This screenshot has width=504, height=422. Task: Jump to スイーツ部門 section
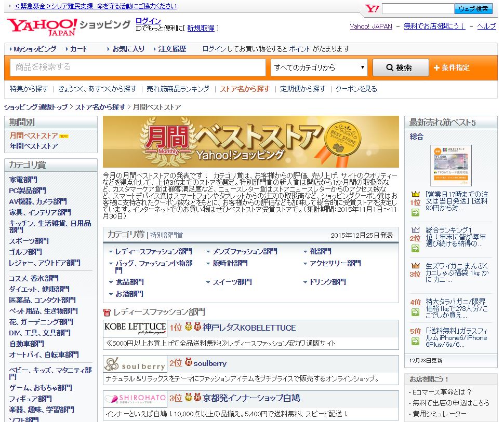(x=232, y=282)
